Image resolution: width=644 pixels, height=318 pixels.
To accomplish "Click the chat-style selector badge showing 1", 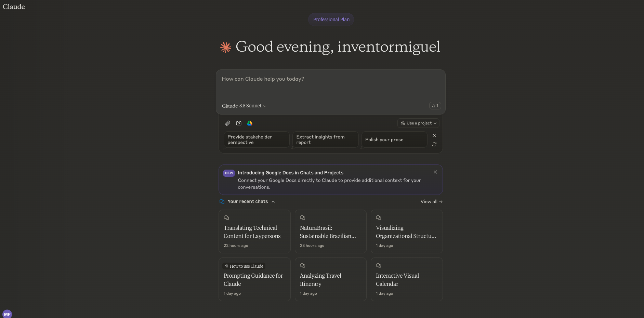I will tap(435, 106).
